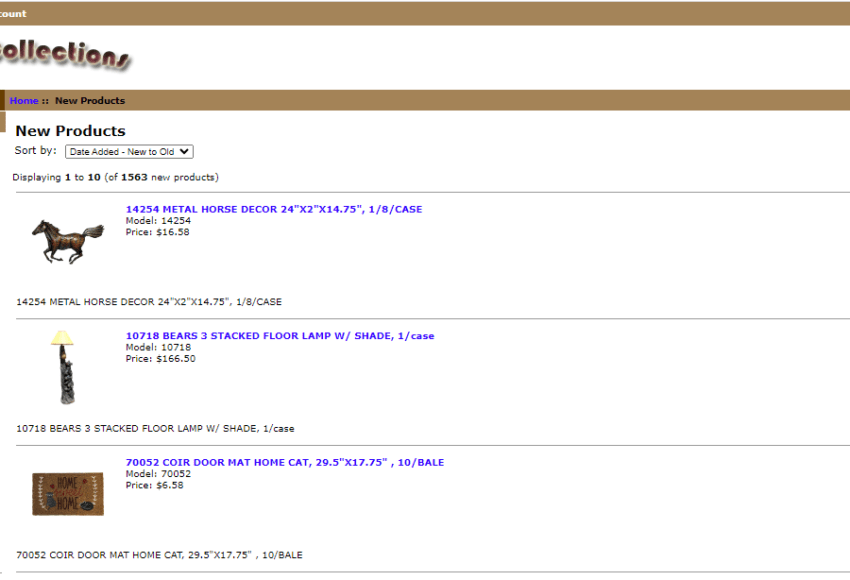Click the Model: 70052 text
The height and width of the screenshot is (580, 850).
pyautogui.click(x=158, y=474)
